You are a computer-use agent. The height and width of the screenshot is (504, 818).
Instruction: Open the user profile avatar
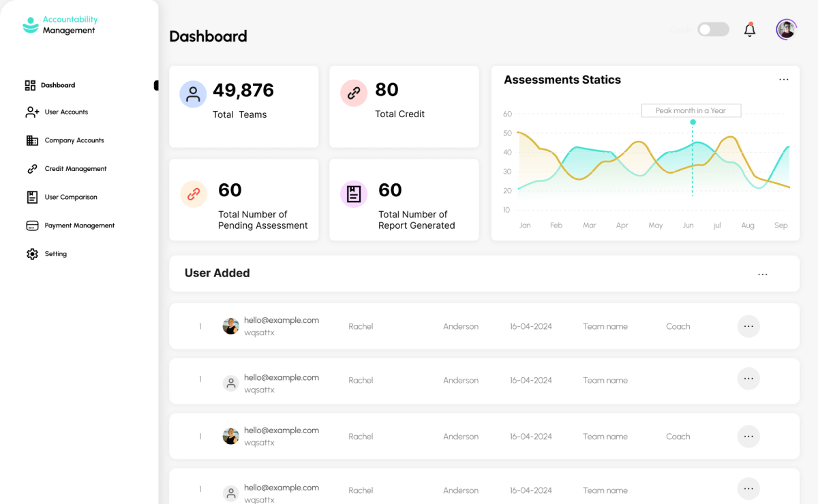pyautogui.click(x=786, y=29)
